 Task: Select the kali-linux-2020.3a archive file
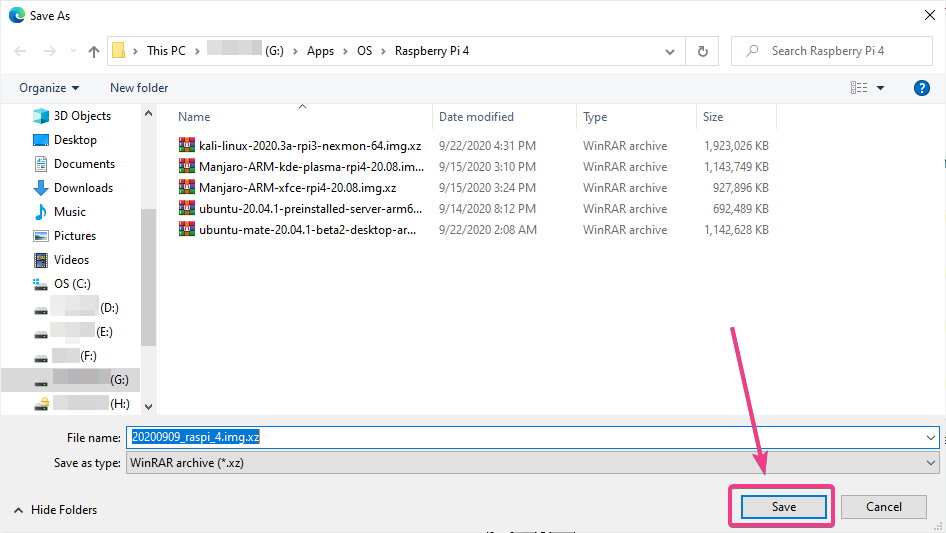(x=309, y=145)
